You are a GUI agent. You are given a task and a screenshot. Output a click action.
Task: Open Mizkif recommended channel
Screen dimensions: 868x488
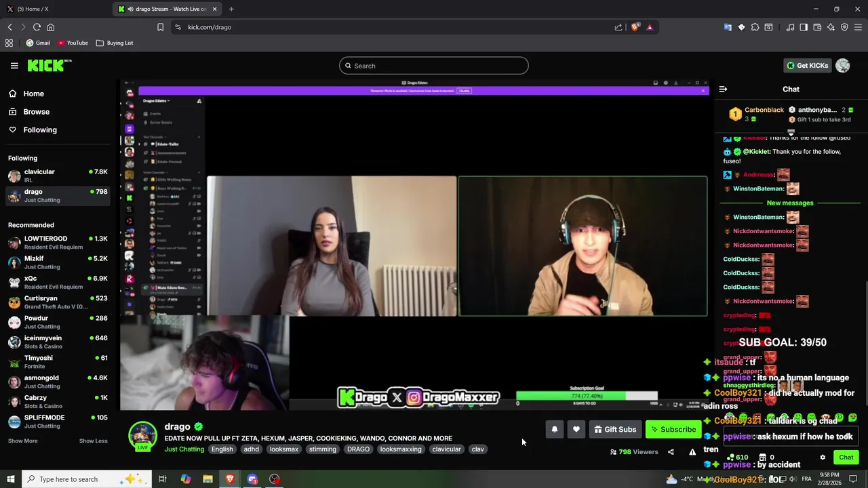[58, 262]
